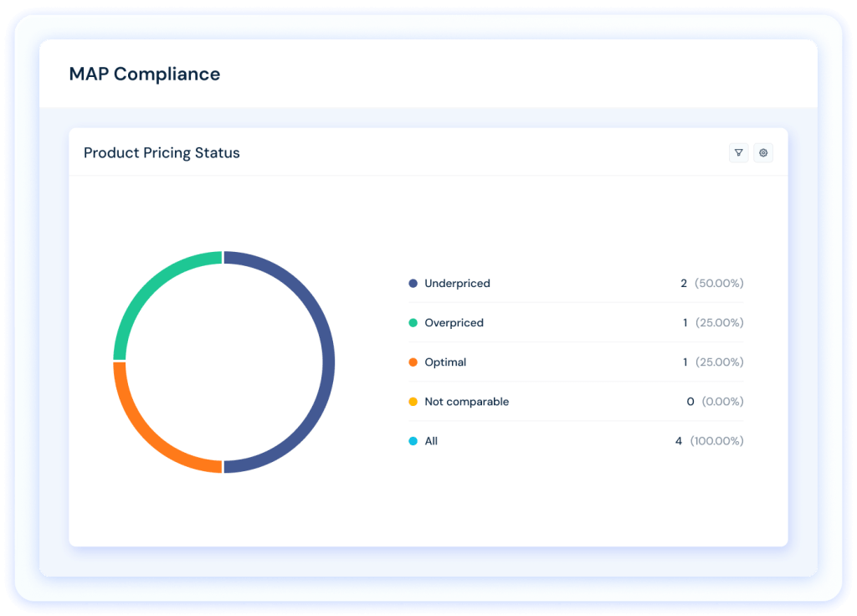Image resolution: width=857 pixels, height=616 pixels.
Task: Select the Optimal legend label
Action: pos(445,362)
